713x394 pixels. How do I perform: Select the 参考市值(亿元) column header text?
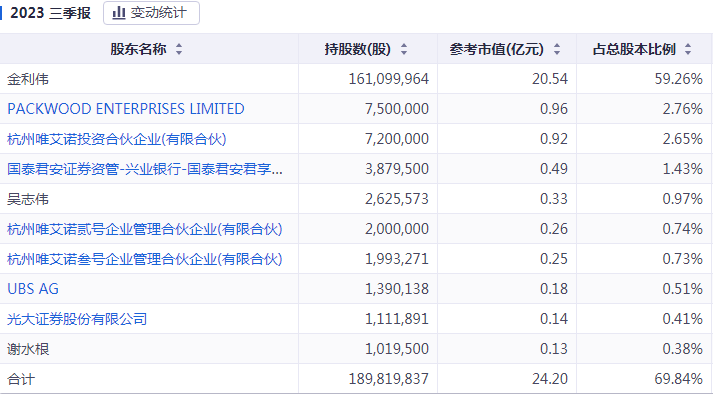(x=497, y=49)
